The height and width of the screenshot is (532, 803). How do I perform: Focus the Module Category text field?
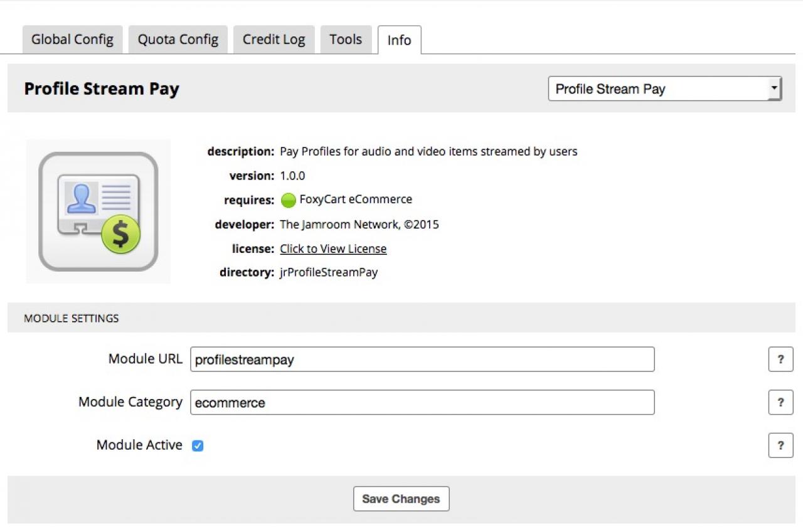coord(422,402)
